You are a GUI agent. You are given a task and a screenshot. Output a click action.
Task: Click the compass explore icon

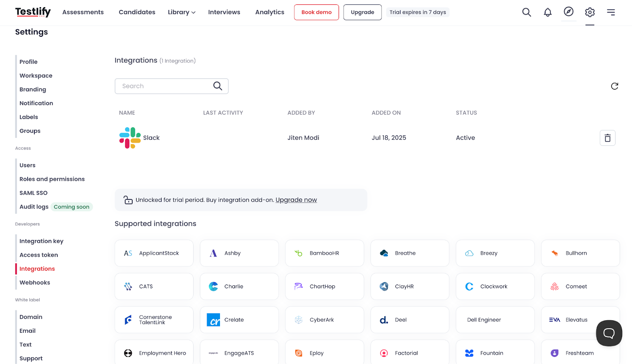[569, 11]
